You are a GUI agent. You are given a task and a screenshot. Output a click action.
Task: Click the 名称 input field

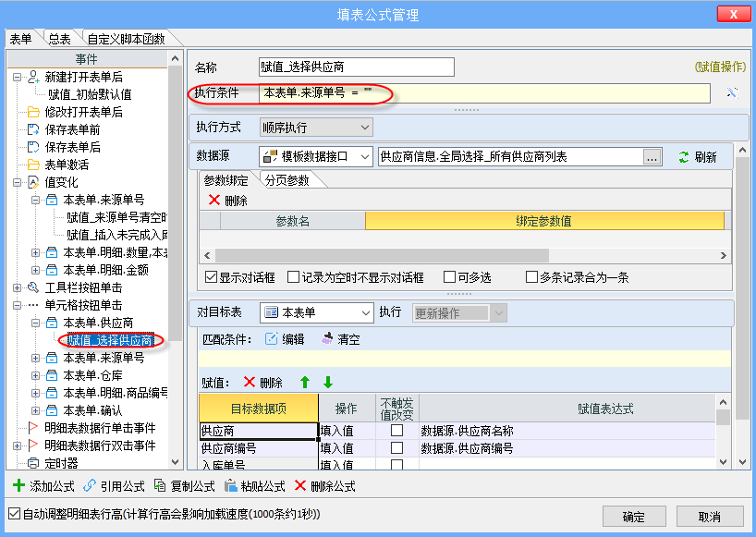point(357,67)
